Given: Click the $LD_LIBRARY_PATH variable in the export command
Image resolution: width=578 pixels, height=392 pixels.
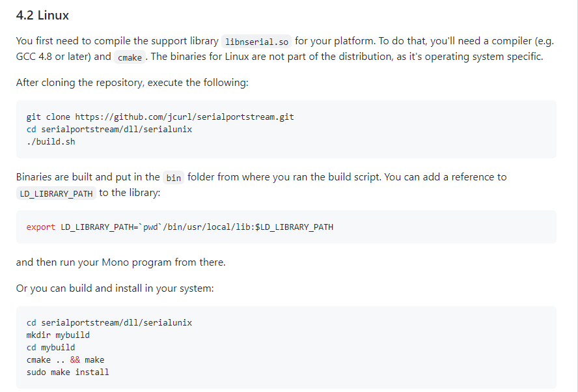Looking at the screenshot, I should [294, 227].
